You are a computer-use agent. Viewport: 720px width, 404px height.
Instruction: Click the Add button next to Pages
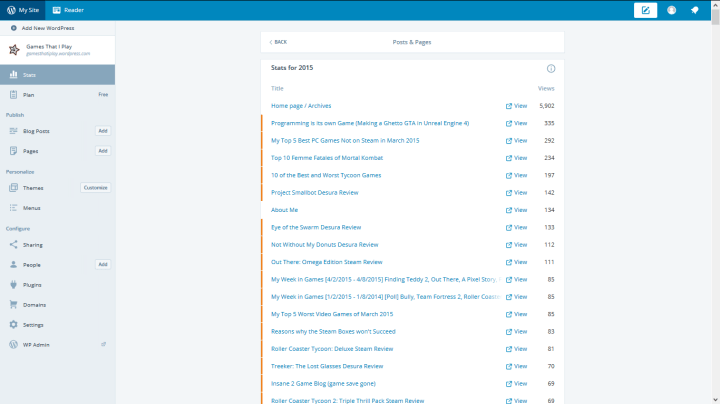pyautogui.click(x=103, y=151)
